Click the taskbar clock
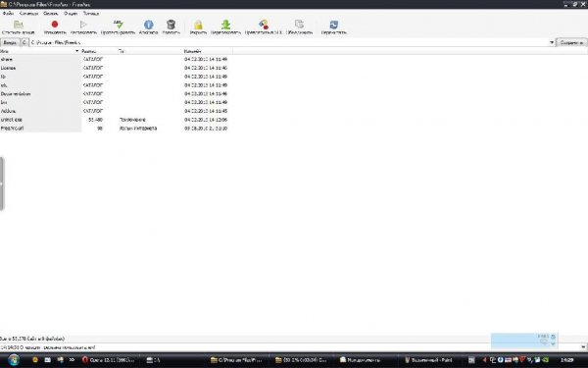Viewport: 588px width, 368px height. click(566, 360)
